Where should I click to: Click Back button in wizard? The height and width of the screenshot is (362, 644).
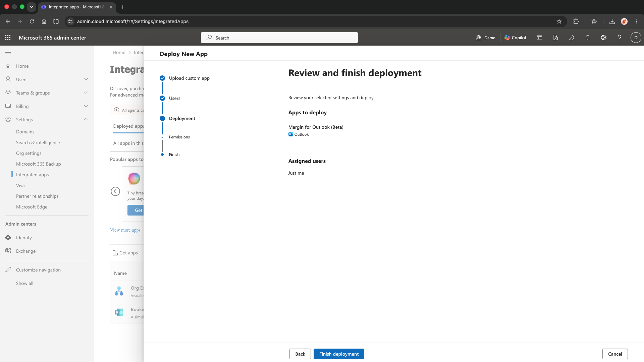coord(300,354)
